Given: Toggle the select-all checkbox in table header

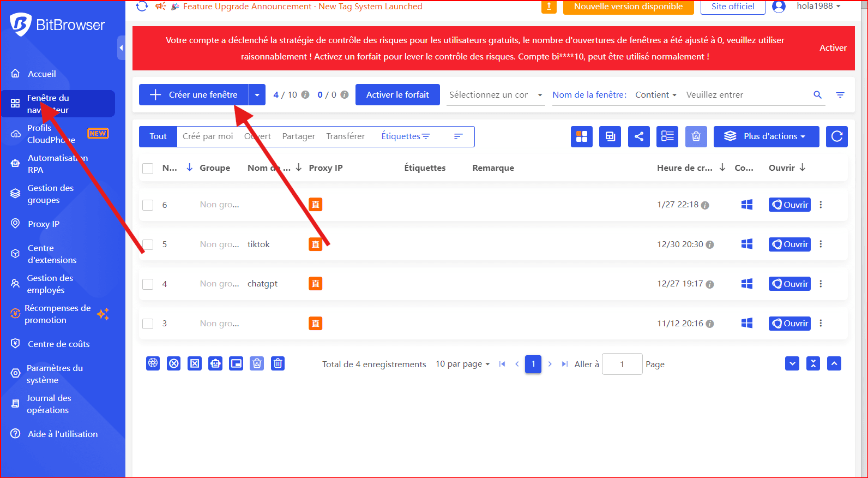Looking at the screenshot, I should tap(148, 168).
